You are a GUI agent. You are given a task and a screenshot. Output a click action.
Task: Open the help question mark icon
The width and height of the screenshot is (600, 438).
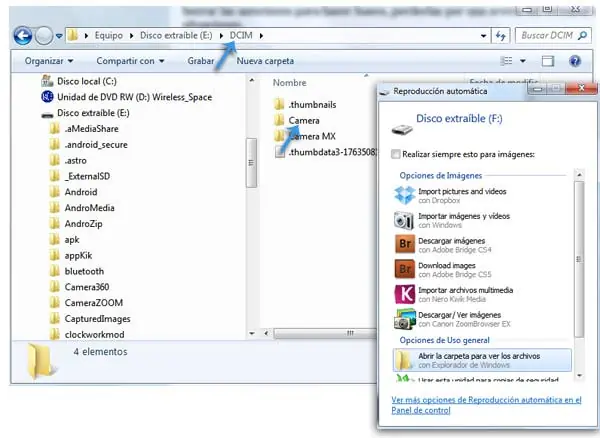tap(575, 61)
